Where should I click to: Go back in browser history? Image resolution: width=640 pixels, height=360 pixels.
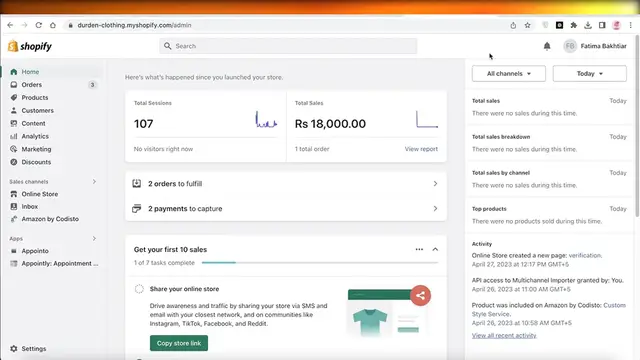(10, 25)
